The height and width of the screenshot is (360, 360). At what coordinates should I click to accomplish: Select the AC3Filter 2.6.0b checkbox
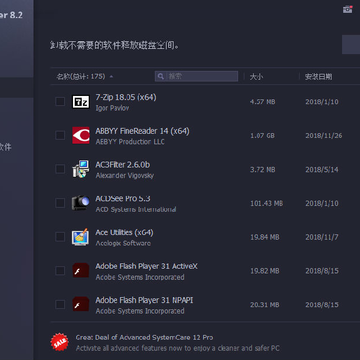point(60,169)
